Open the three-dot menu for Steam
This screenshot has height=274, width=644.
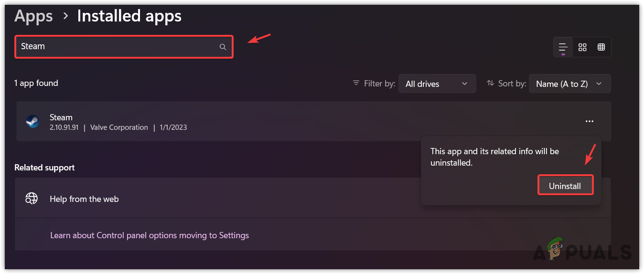click(x=590, y=122)
